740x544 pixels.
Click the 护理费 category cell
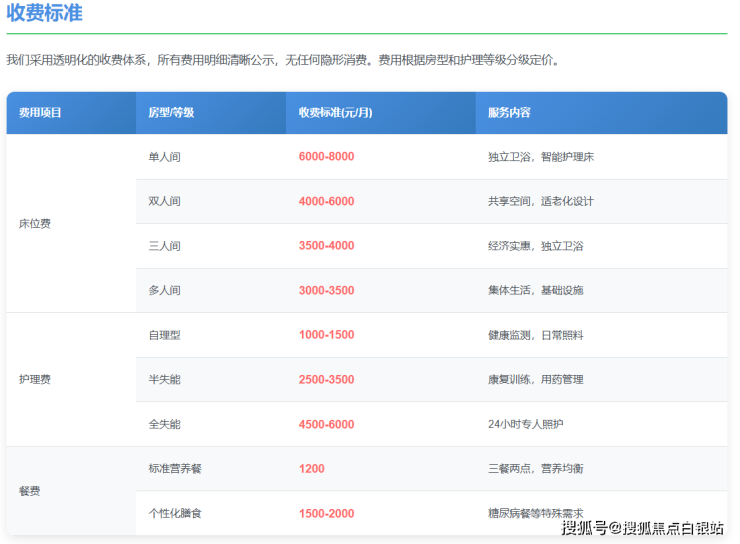34,380
